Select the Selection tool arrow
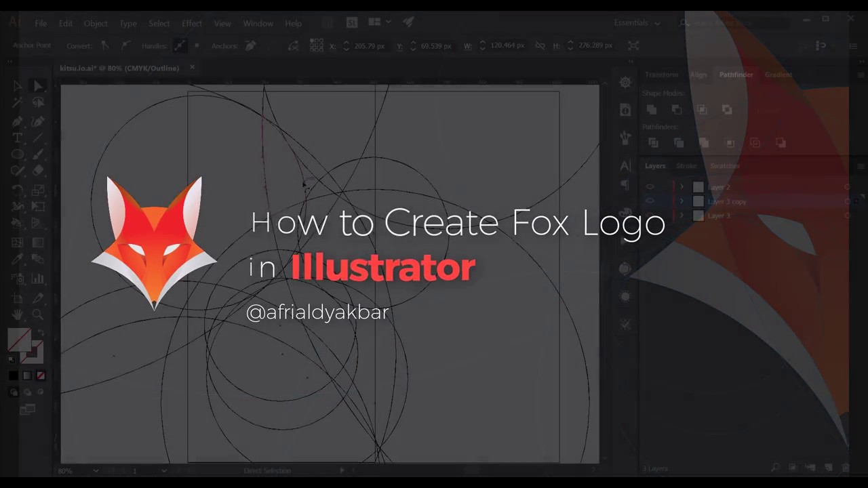The image size is (868, 488). click(x=17, y=86)
